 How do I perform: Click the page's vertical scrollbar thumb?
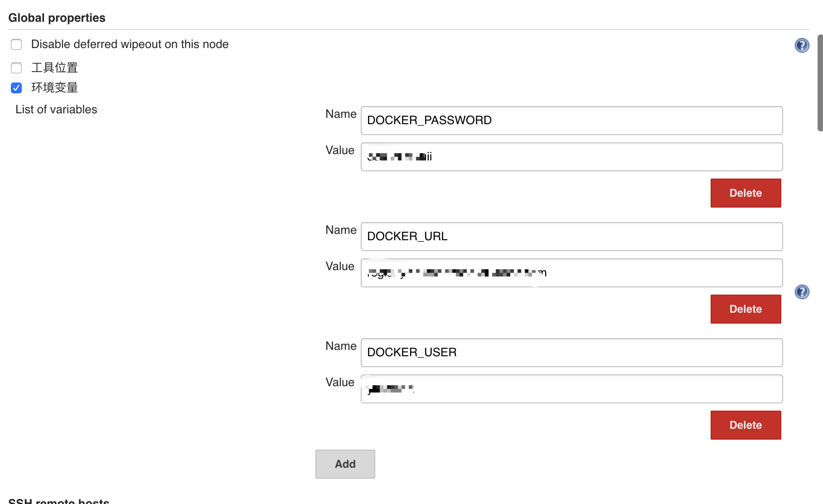(820, 82)
